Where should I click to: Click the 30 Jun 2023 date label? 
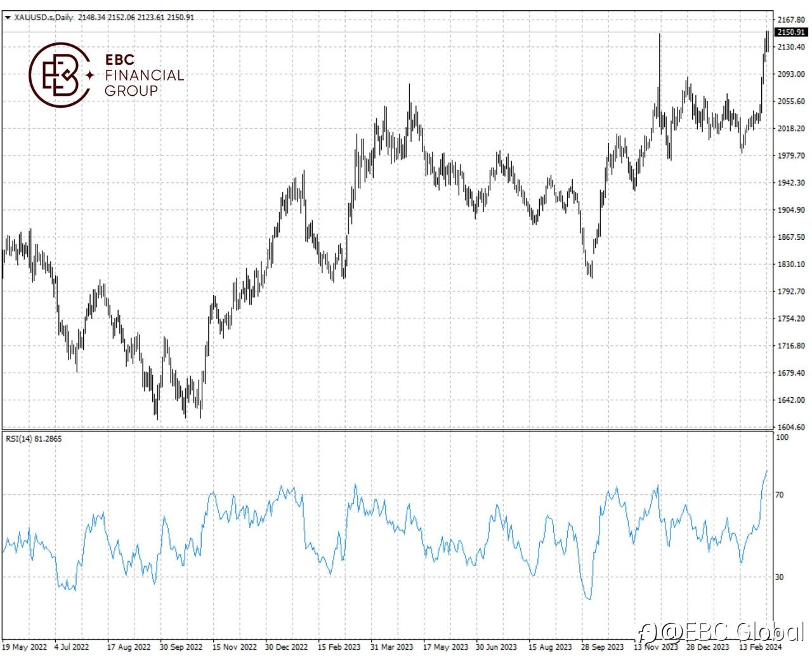pyautogui.click(x=496, y=647)
